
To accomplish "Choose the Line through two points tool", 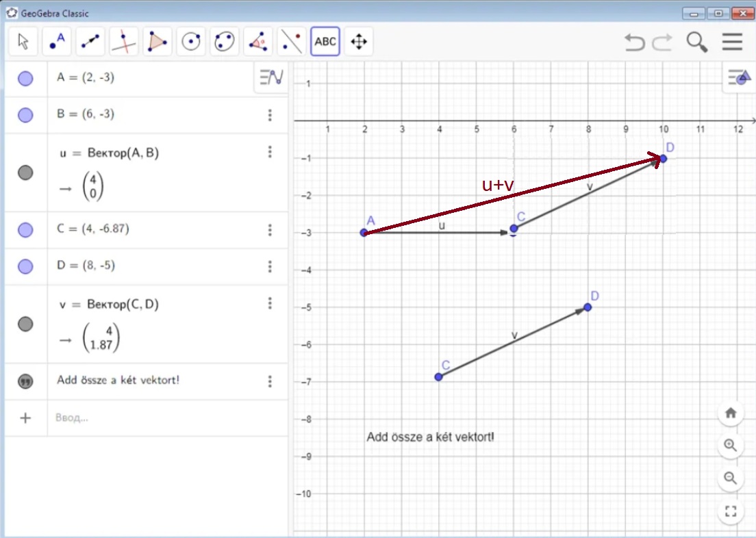I will click(x=90, y=42).
